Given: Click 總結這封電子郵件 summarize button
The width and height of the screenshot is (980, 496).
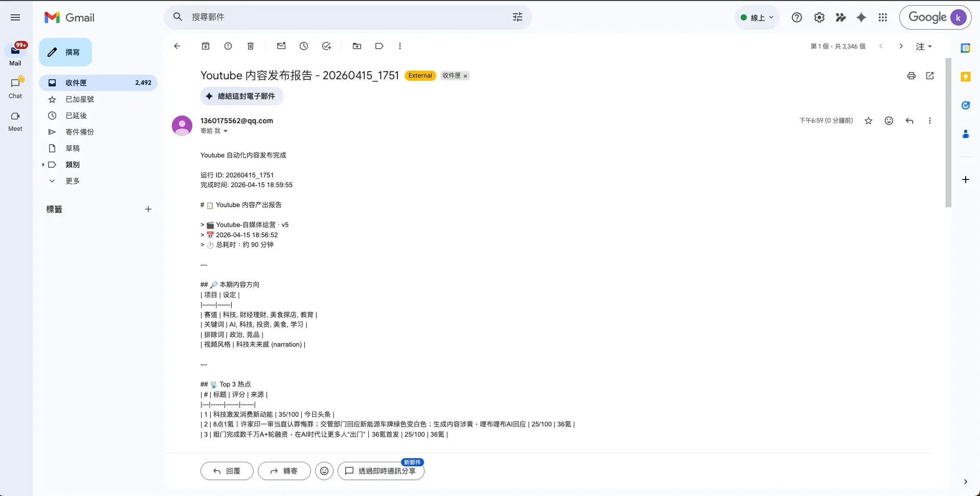Looking at the screenshot, I should click(x=241, y=96).
